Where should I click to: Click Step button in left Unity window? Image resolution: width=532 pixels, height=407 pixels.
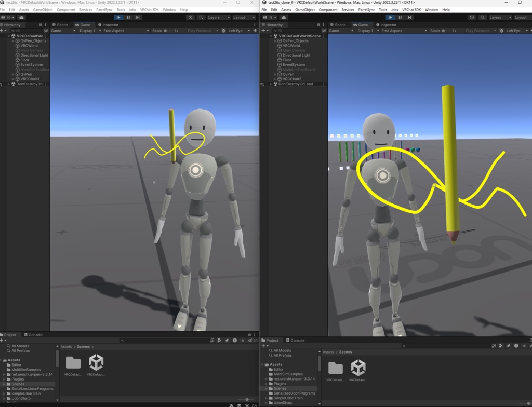[x=138, y=17]
